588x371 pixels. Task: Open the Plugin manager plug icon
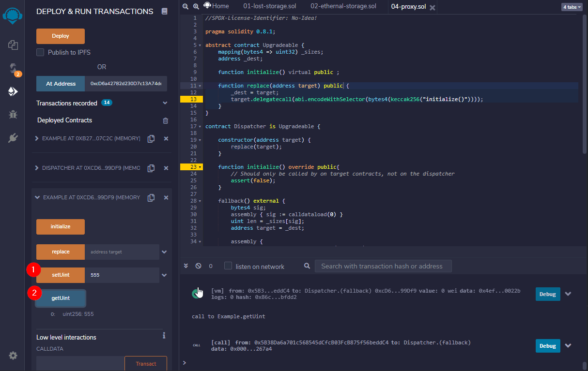click(x=13, y=138)
